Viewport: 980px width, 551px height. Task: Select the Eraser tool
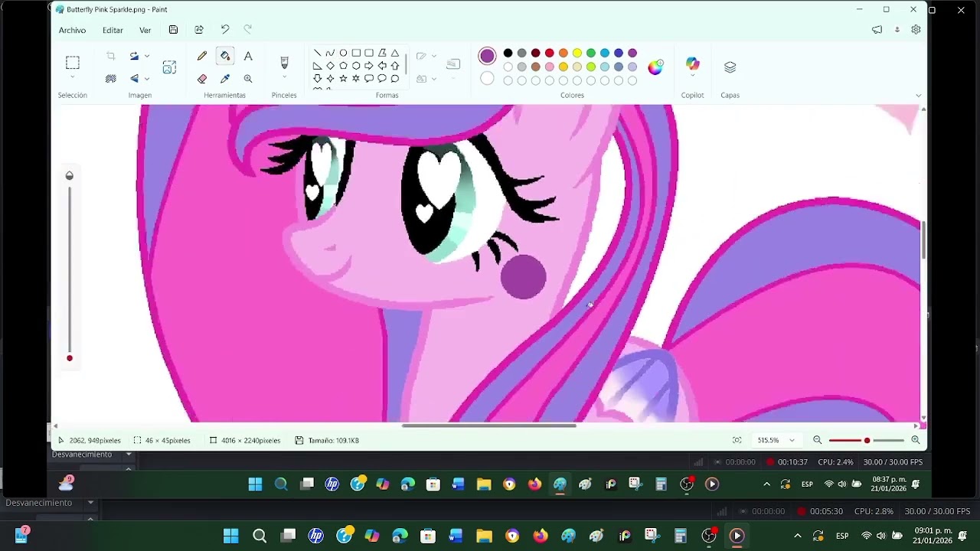click(x=202, y=79)
